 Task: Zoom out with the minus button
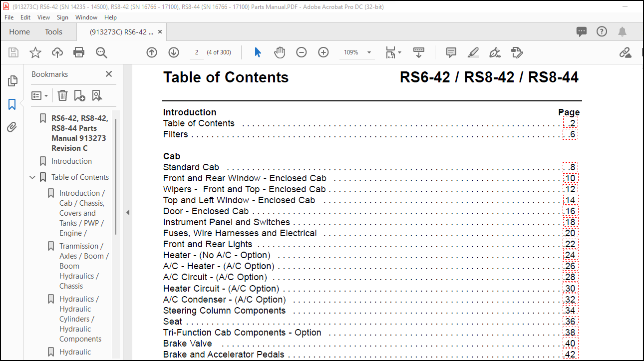tap(302, 52)
